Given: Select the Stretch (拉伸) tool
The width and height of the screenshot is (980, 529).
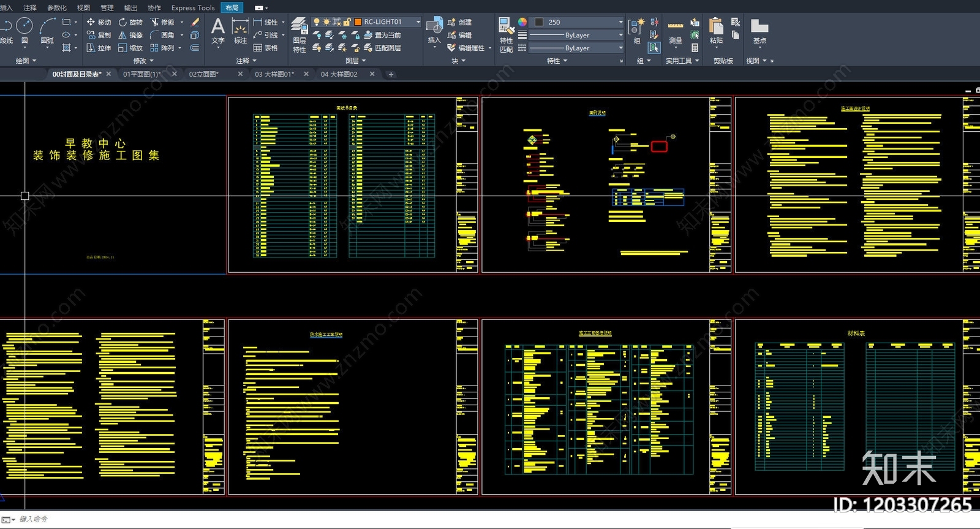Looking at the screenshot, I should coord(99,48).
